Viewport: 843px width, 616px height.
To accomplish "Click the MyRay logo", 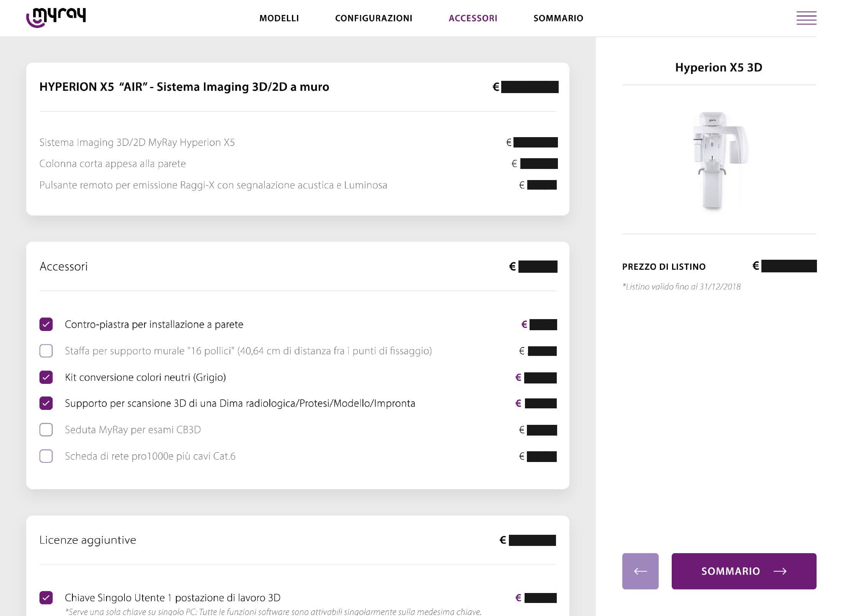I will 56,17.
